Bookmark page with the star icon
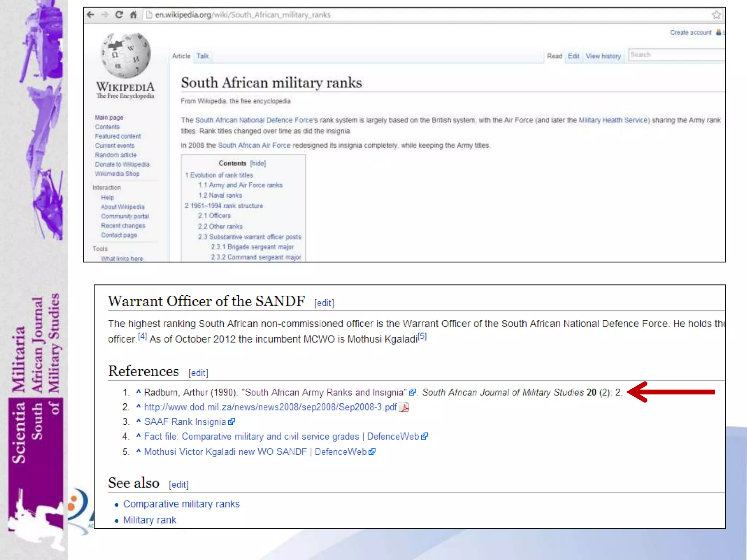 pyautogui.click(x=716, y=15)
